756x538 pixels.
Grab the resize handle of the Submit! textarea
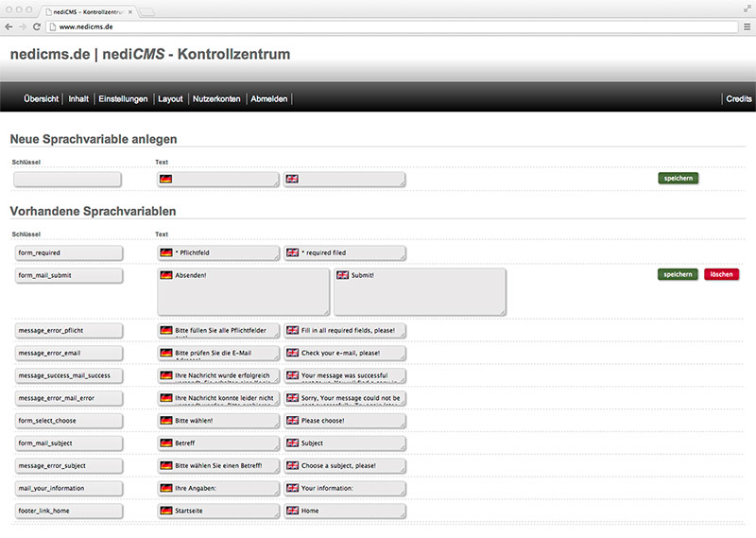pos(503,313)
